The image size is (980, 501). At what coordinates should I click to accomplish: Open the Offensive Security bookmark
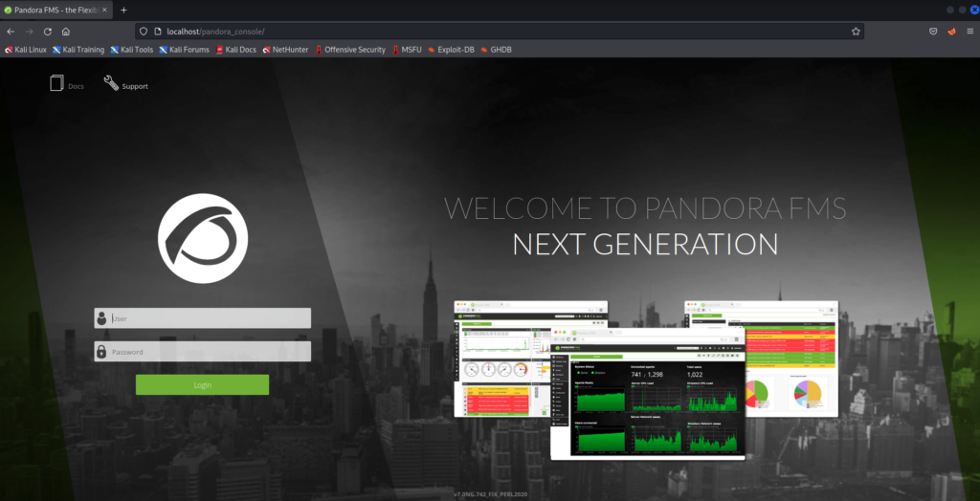350,50
